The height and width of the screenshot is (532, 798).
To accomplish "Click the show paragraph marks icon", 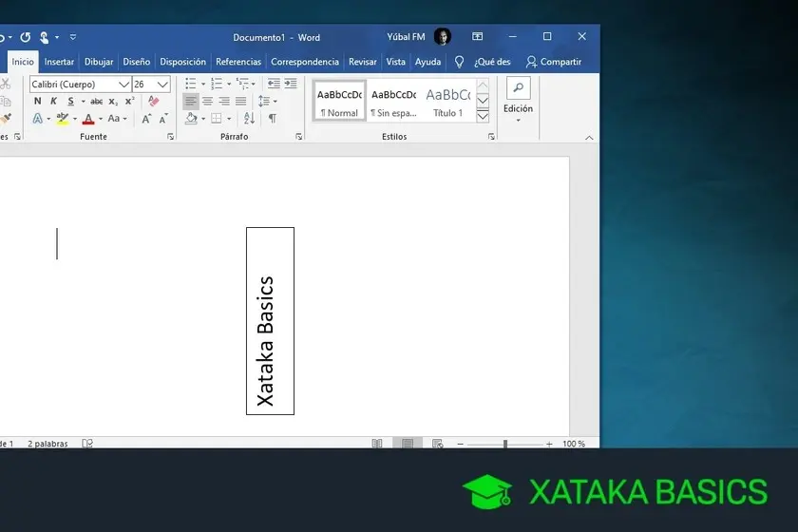I will (272, 119).
